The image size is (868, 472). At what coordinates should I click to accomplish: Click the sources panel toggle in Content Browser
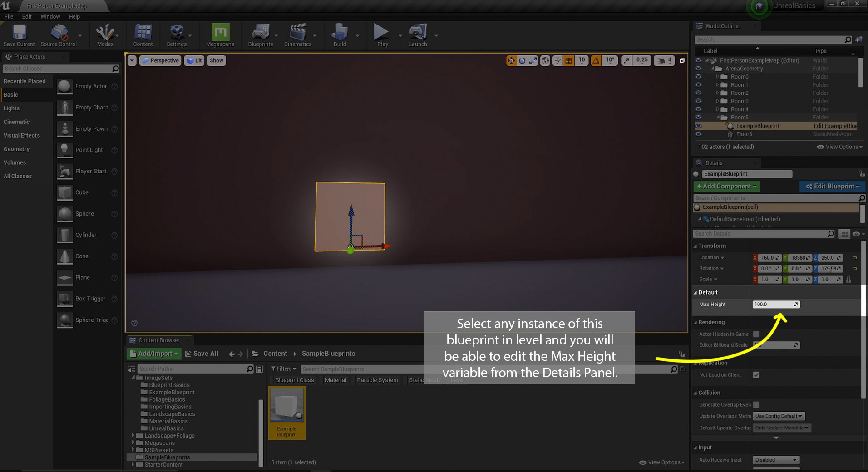(x=132, y=369)
